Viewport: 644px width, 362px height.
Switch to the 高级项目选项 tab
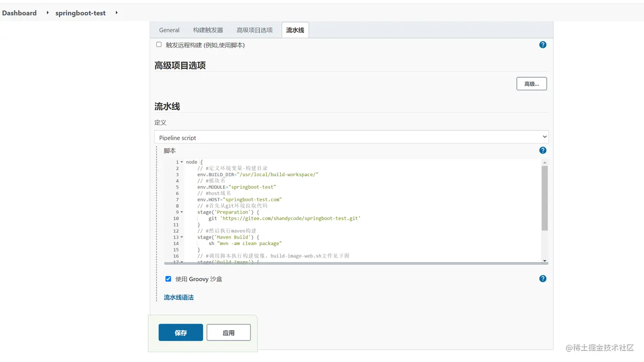pyautogui.click(x=254, y=30)
